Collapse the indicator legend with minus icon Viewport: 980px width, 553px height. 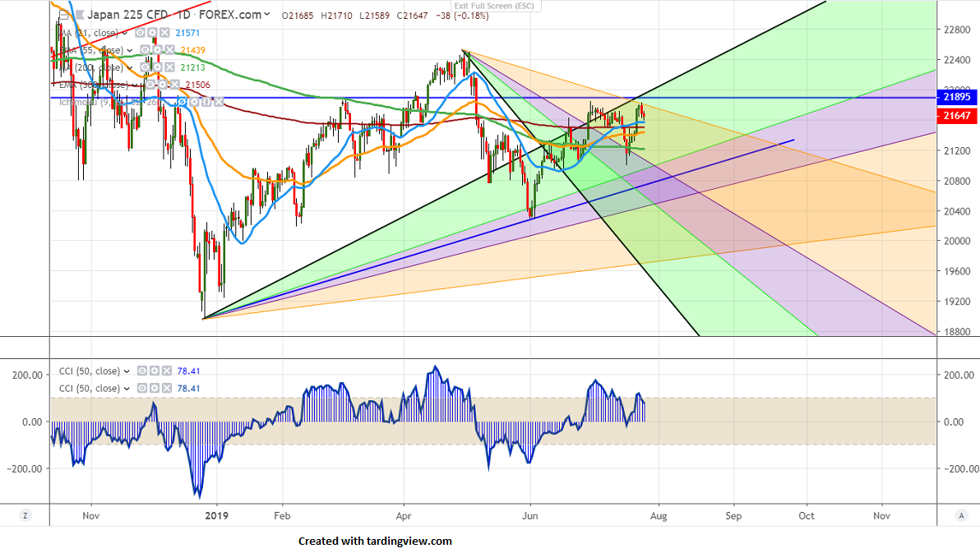pos(64,14)
